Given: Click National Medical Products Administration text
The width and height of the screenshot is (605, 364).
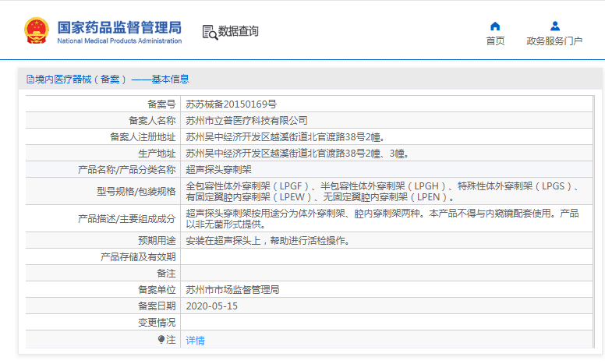Looking at the screenshot, I should point(119,41).
